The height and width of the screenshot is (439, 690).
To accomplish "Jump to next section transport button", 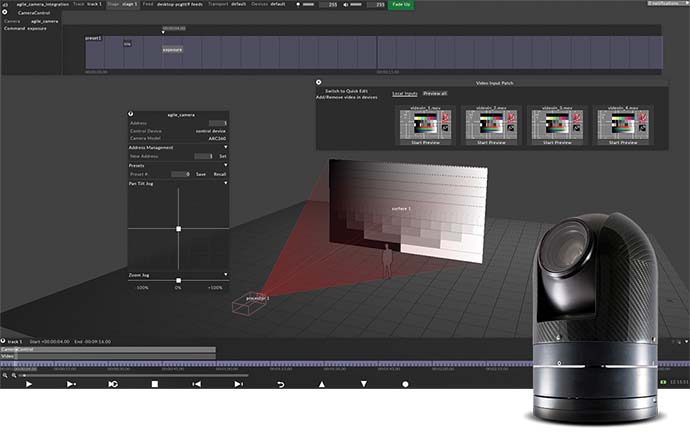I will click(x=238, y=384).
